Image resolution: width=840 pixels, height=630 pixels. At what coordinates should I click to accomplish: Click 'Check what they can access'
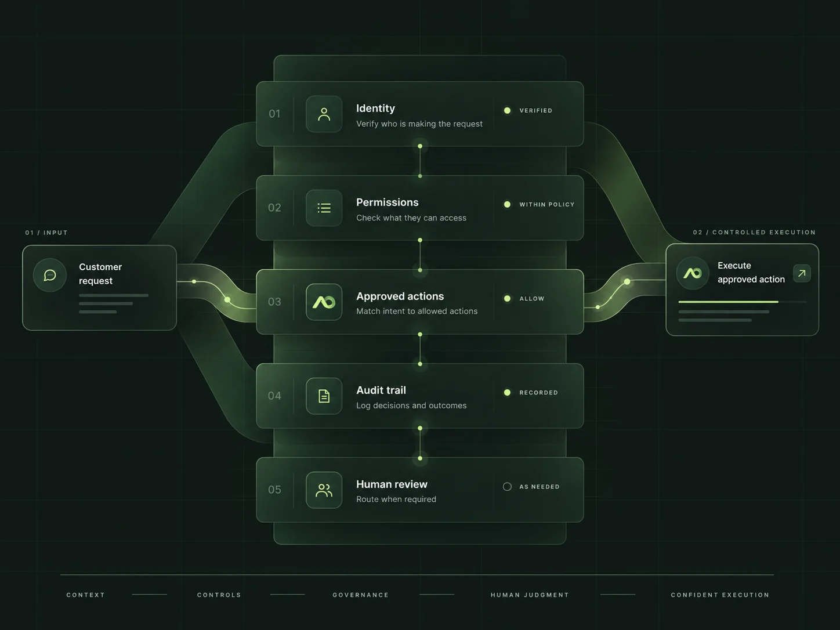[x=411, y=218]
